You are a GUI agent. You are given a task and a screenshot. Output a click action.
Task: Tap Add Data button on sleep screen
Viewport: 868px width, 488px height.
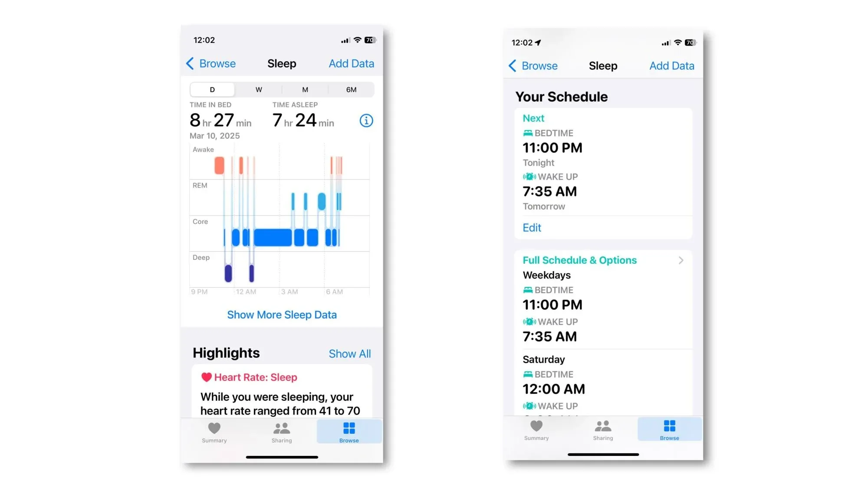[x=352, y=63]
